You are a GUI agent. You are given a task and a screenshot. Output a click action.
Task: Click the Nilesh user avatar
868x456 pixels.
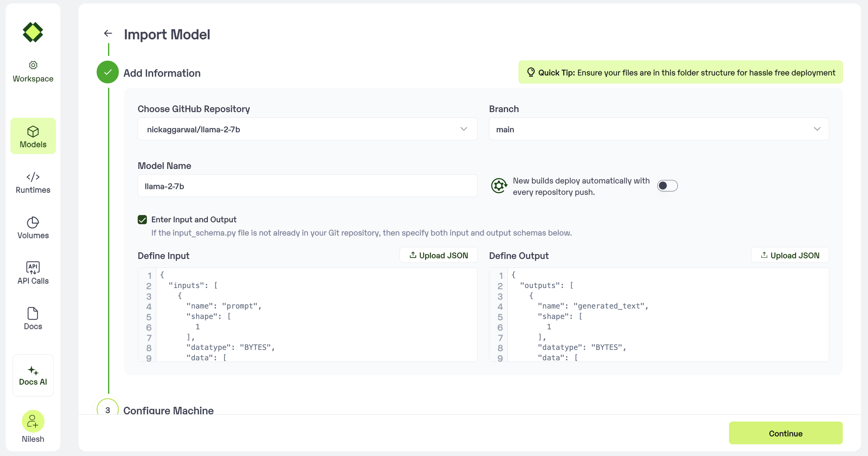[33, 421]
